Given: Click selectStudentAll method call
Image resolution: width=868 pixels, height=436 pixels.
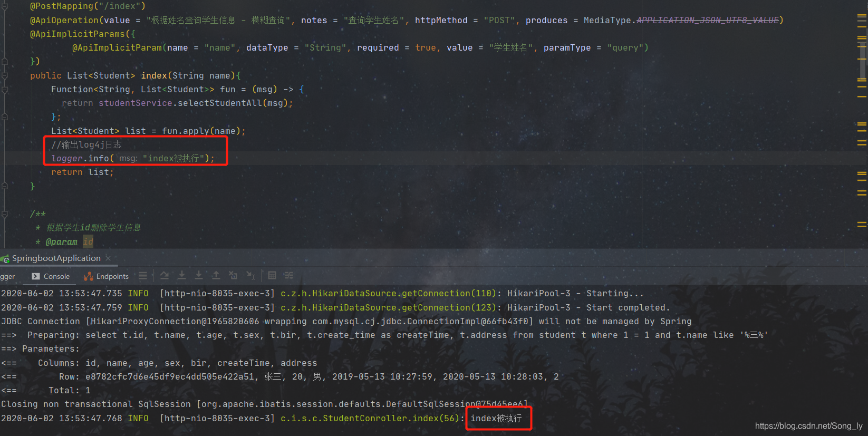Looking at the screenshot, I should point(219,103).
